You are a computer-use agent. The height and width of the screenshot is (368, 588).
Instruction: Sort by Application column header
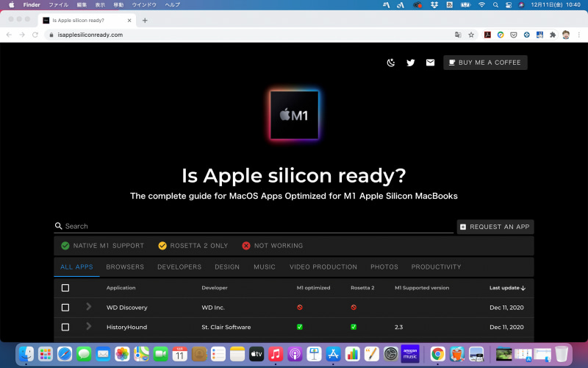[121, 288]
